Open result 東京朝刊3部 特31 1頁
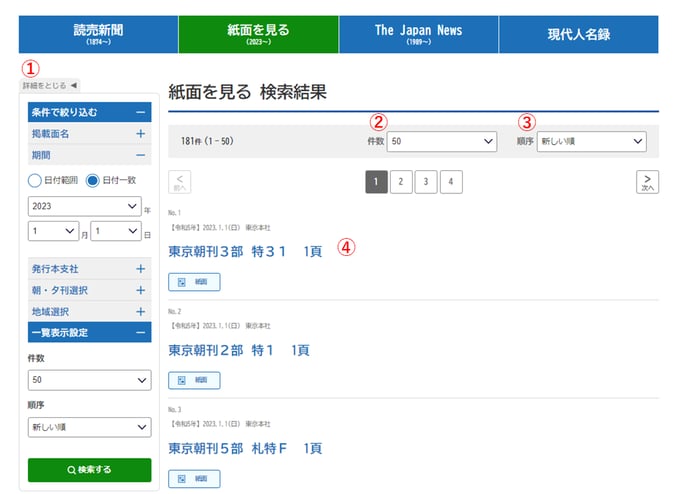Screen dimensions: 688x494 [245, 251]
